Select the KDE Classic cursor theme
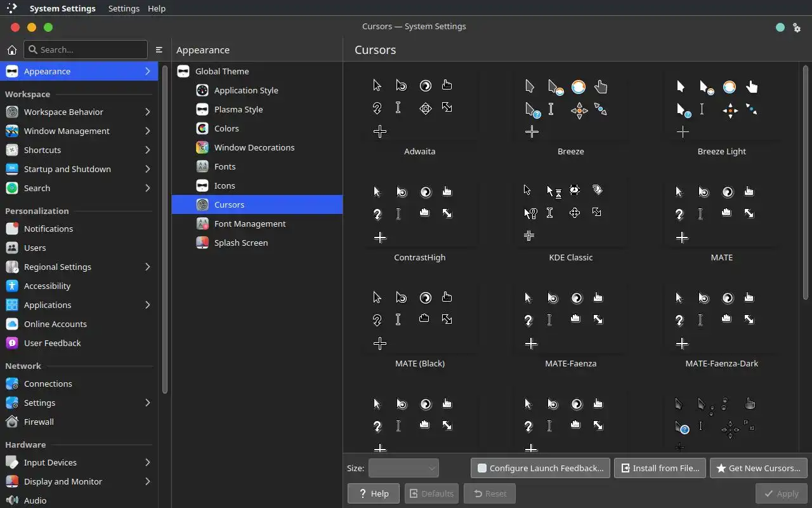 coord(570,221)
